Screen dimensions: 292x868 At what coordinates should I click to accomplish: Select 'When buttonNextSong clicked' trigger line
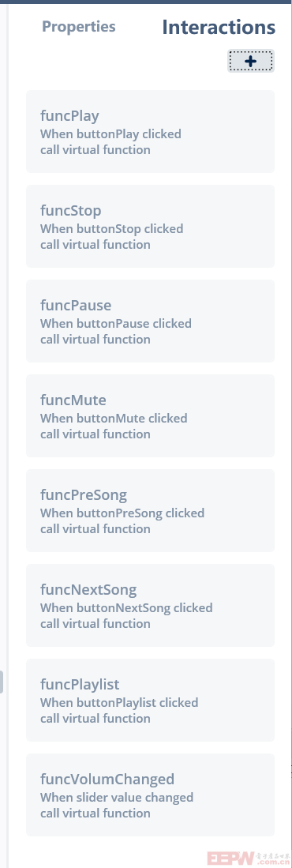[126, 607]
